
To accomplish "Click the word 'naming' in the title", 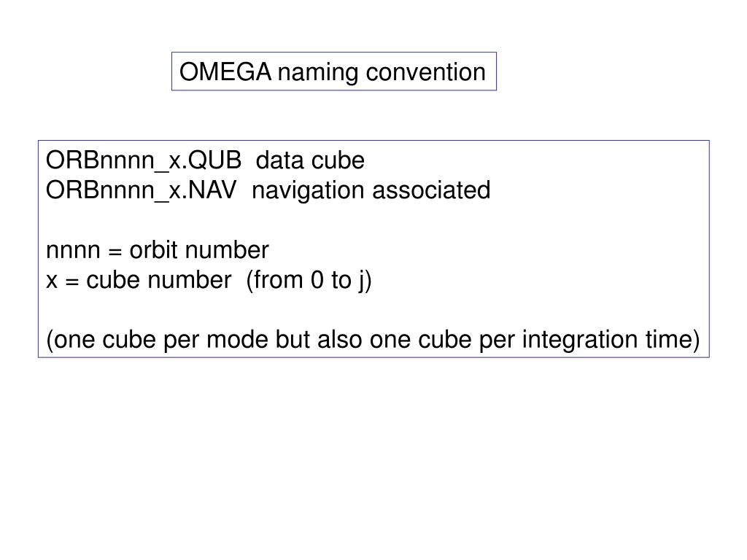I will pyautogui.click(x=318, y=74).
